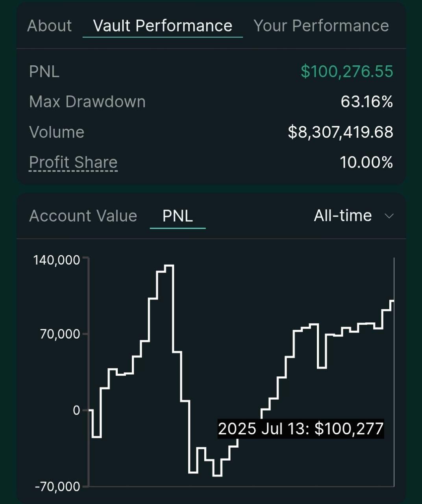Viewport: 422px width, 504px height.
Task: Click the Max Drawdown label
Action: [x=87, y=102]
